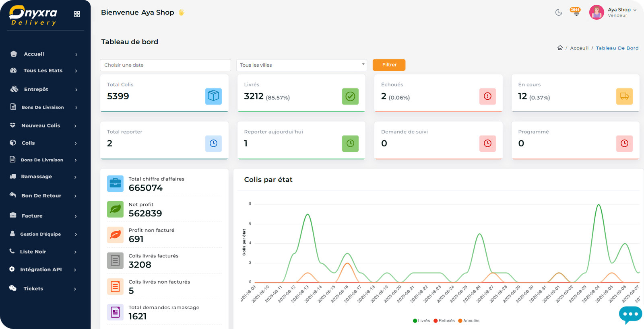Click the Total chiffre d'affaires briefcase icon

[115, 184]
